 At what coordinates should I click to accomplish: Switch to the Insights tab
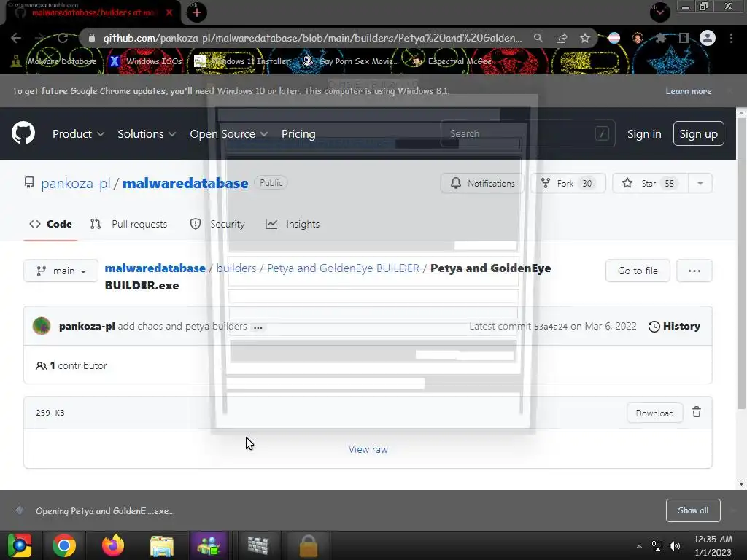click(x=293, y=225)
